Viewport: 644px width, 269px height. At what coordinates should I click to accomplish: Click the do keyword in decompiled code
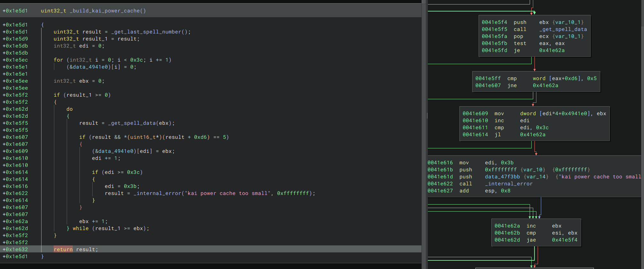[69, 109]
